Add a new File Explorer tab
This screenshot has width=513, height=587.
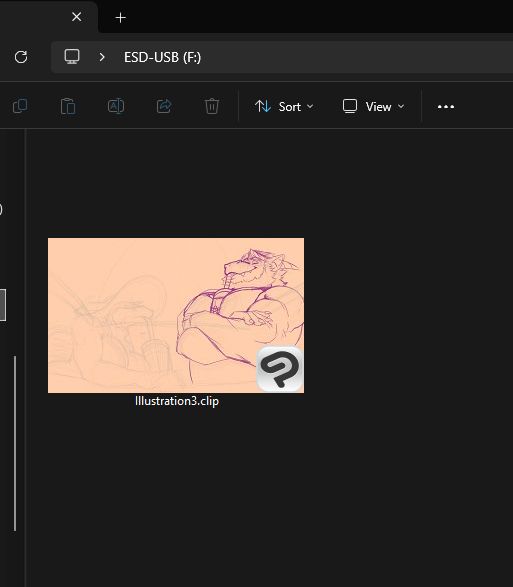coord(121,18)
